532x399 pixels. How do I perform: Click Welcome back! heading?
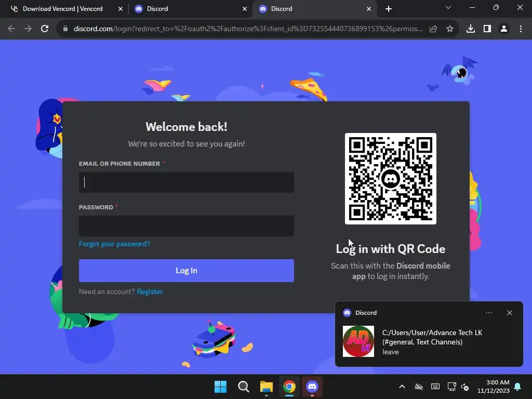(187, 127)
